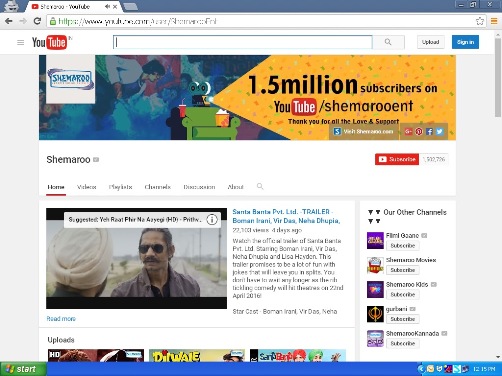The width and height of the screenshot is (502, 376).
Task: Open the Chrome menu icon
Action: [x=494, y=21]
